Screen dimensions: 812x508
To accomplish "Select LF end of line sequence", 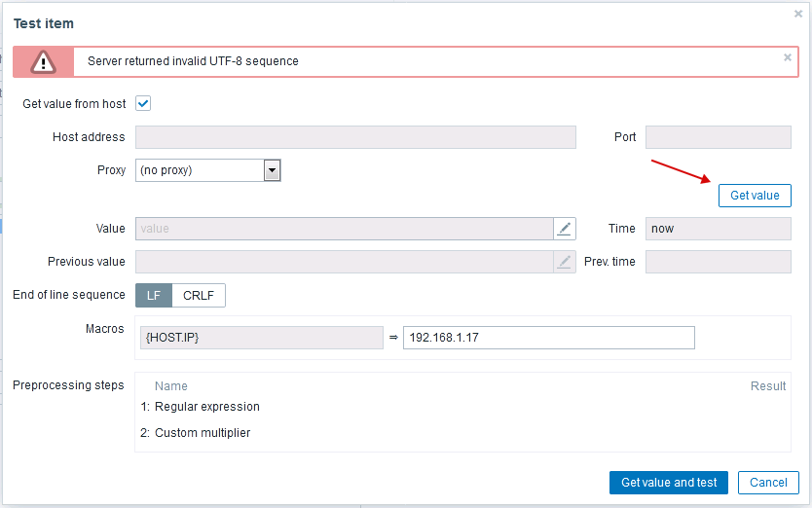I will pyautogui.click(x=154, y=295).
